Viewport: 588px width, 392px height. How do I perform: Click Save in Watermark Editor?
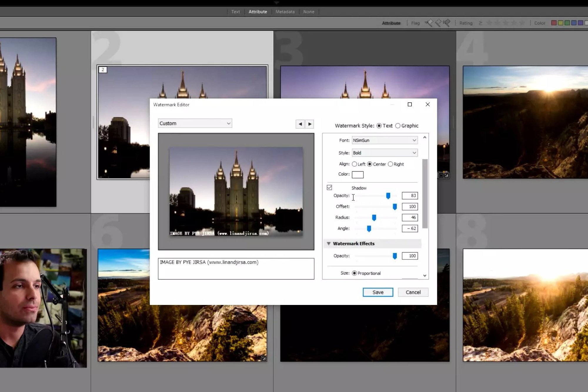point(378,292)
